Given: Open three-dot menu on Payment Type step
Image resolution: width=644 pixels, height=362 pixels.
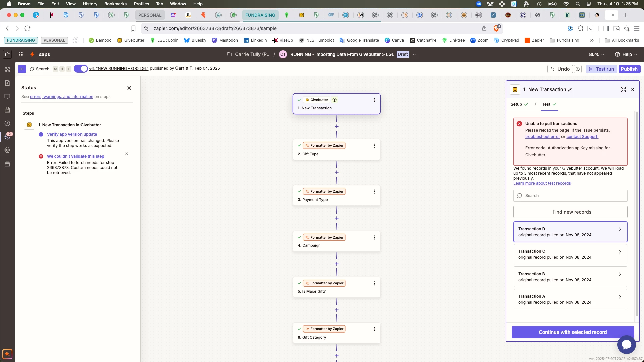Looking at the screenshot, I should [374, 192].
